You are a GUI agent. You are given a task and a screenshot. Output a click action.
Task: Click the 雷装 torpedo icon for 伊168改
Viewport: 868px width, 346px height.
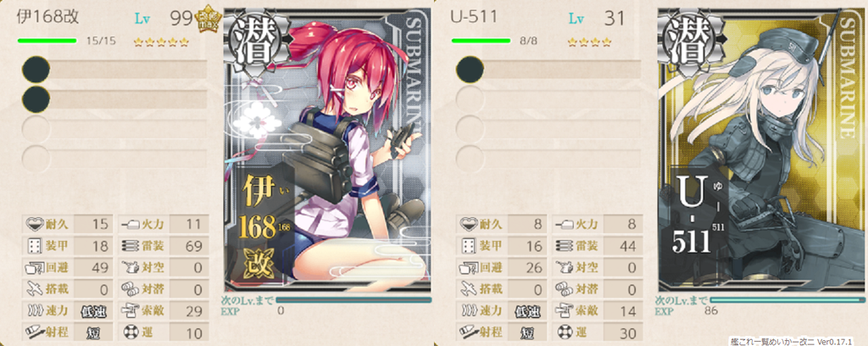click(130, 246)
